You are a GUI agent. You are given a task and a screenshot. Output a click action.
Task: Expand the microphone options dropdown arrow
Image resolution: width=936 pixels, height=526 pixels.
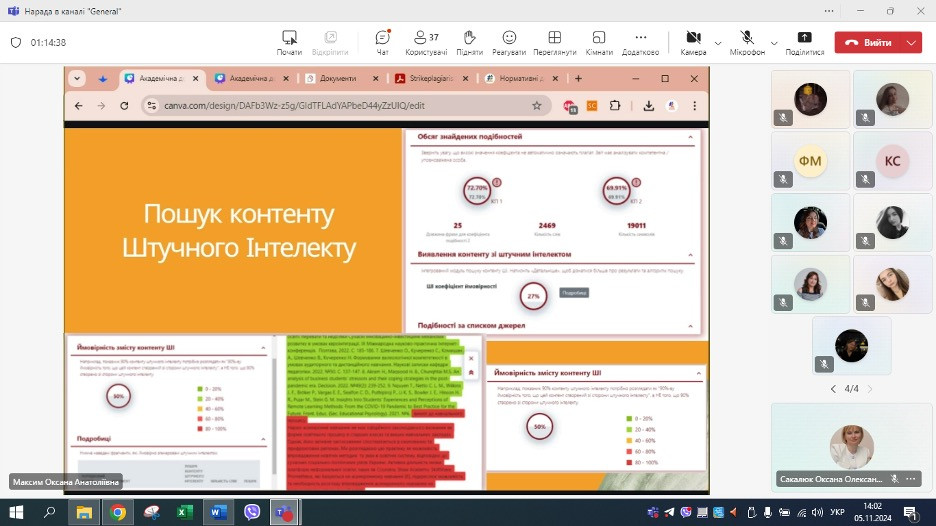click(x=774, y=43)
